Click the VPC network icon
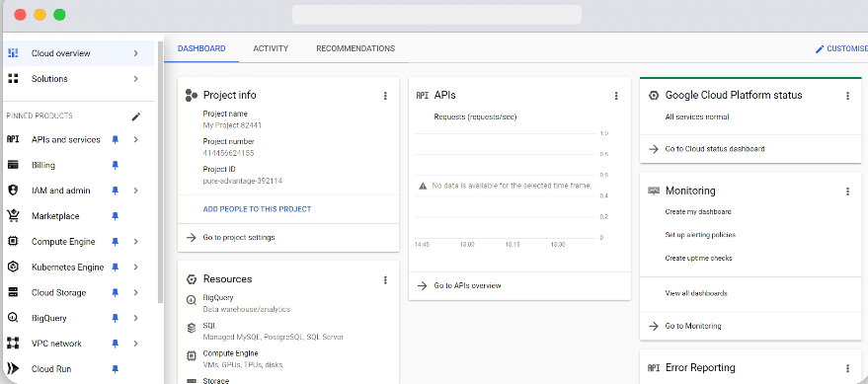The image size is (868, 384). pyautogui.click(x=13, y=344)
